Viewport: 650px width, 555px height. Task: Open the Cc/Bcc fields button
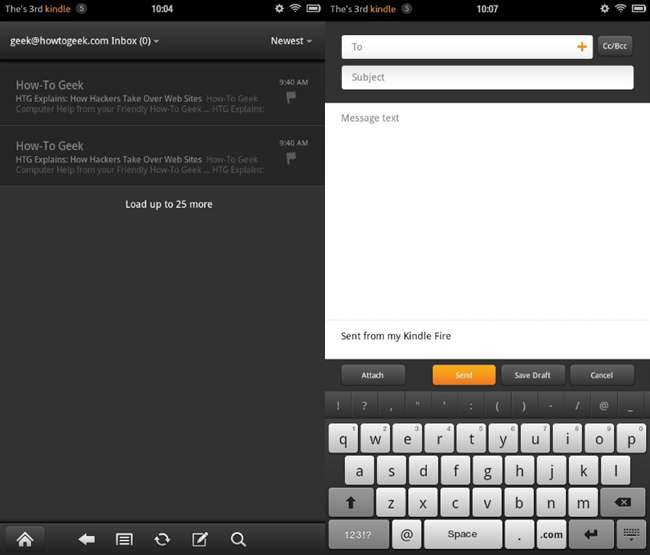tap(615, 46)
